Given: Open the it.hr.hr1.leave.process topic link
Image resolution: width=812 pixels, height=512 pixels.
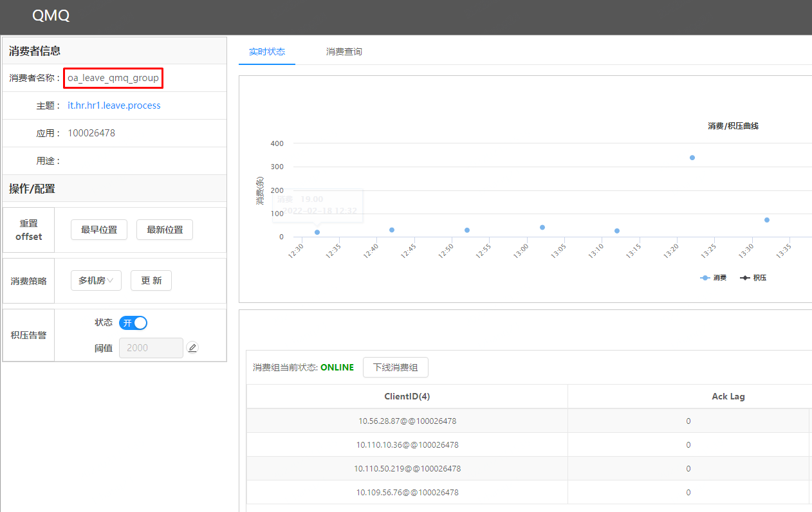Looking at the screenshot, I should point(114,105).
